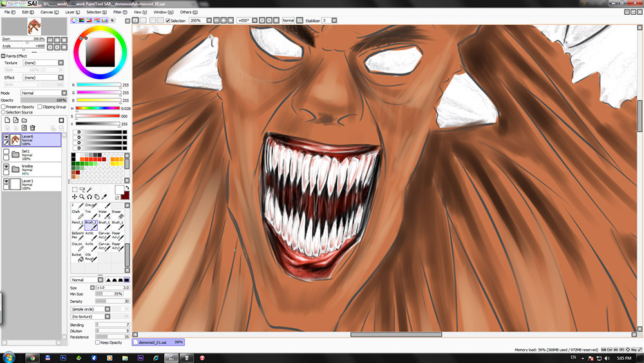Open the rotation angle dropdown in toolbar
Viewport: 644px width, 363px height.
(254, 20)
